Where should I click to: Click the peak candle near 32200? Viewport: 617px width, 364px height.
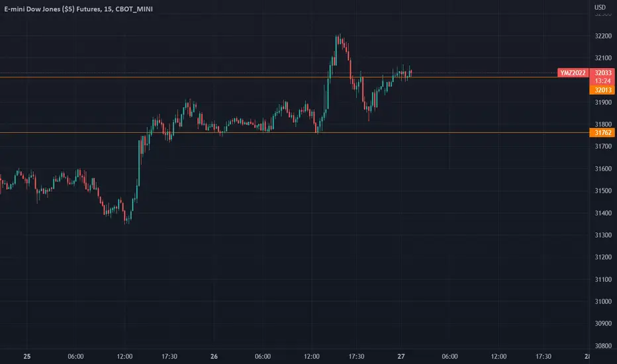(x=340, y=38)
